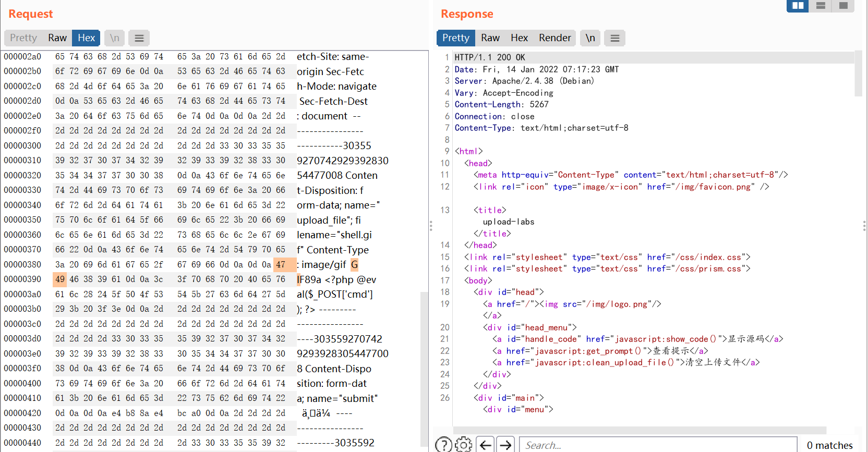Click the right-edge panel collapse handle
Screen dimensions: 868x452
[864, 226]
